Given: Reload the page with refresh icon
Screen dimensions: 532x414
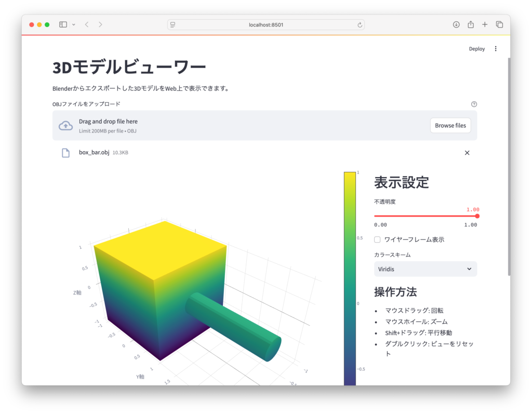Looking at the screenshot, I should (360, 25).
